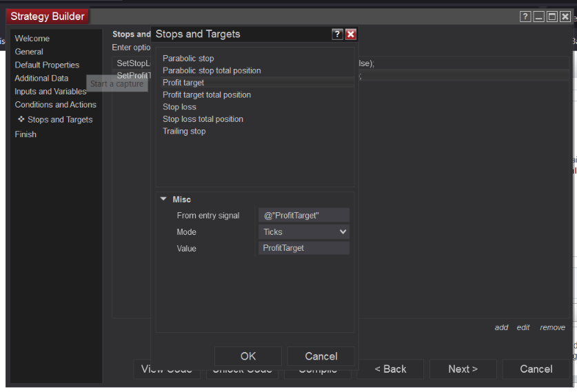Select Trailing stop option
Screen dimensions: 577x392
184,131
